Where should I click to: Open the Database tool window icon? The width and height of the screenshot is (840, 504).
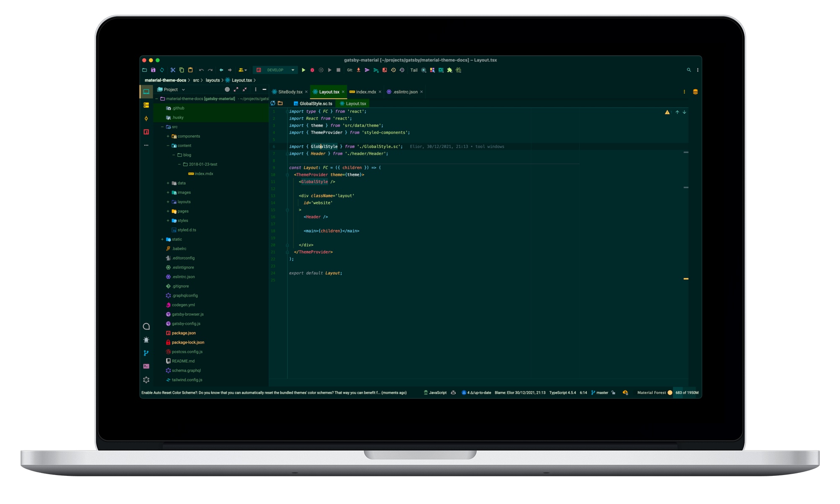tap(695, 92)
